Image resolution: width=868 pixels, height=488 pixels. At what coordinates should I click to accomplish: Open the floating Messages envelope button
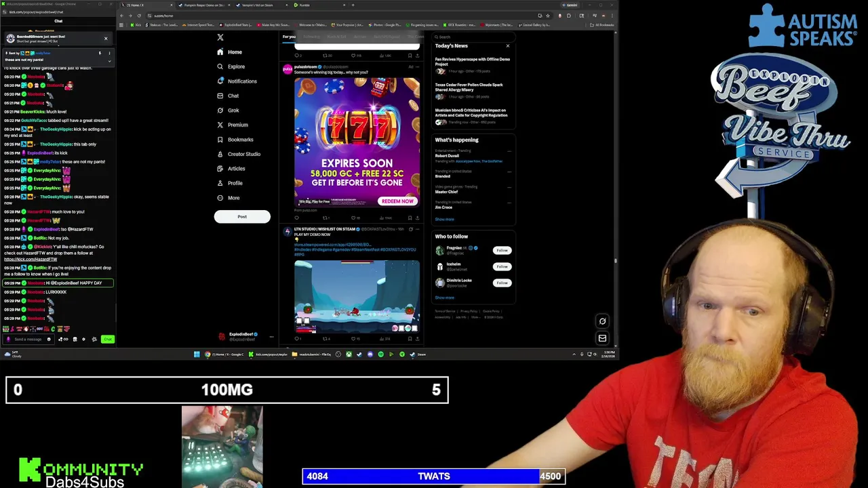(602, 338)
